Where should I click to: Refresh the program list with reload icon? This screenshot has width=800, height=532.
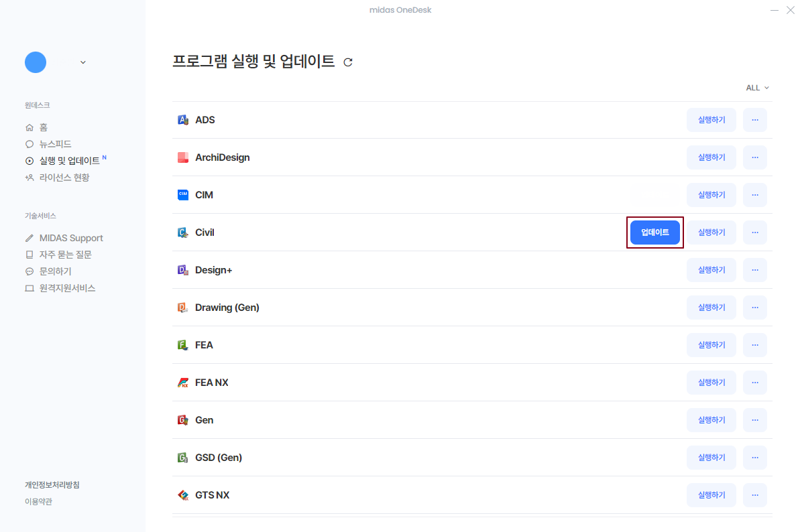pos(348,62)
